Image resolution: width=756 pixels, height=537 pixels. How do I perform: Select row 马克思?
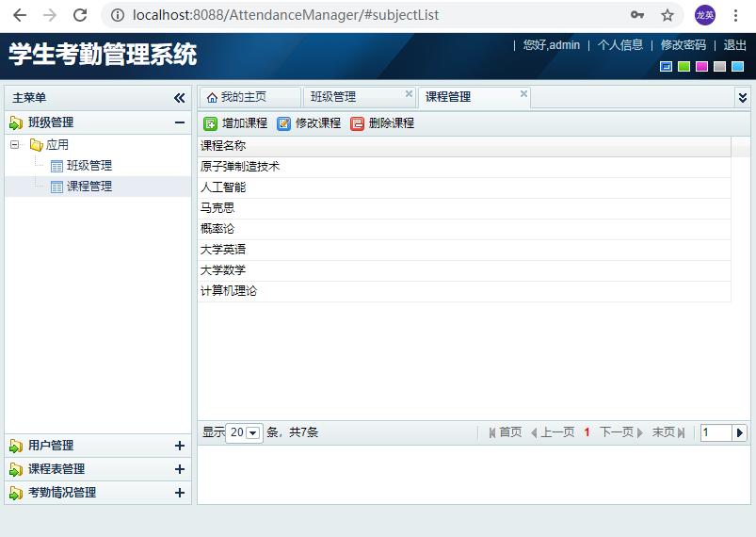464,208
